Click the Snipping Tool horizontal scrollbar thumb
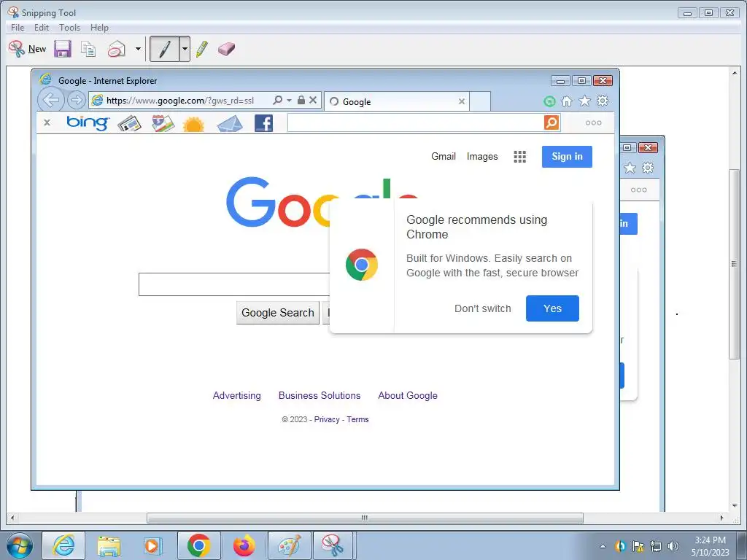This screenshot has height=560, width=747. [x=365, y=518]
